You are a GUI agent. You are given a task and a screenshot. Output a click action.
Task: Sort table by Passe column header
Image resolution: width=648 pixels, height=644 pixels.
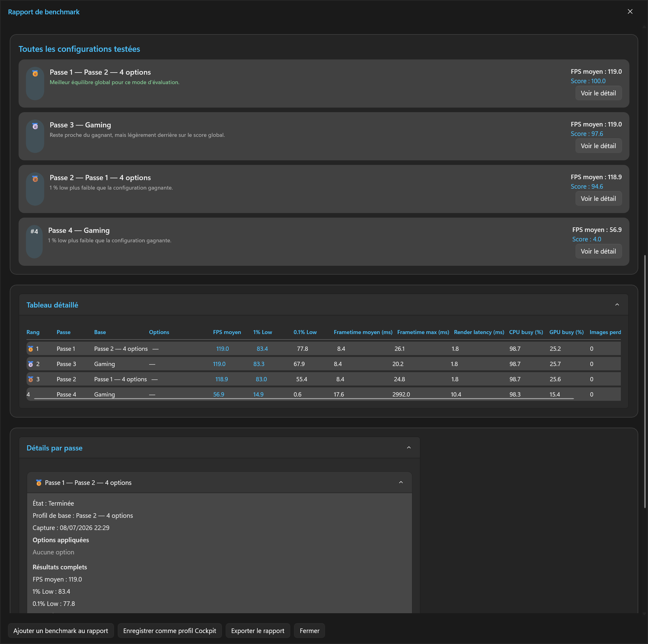[x=63, y=332]
